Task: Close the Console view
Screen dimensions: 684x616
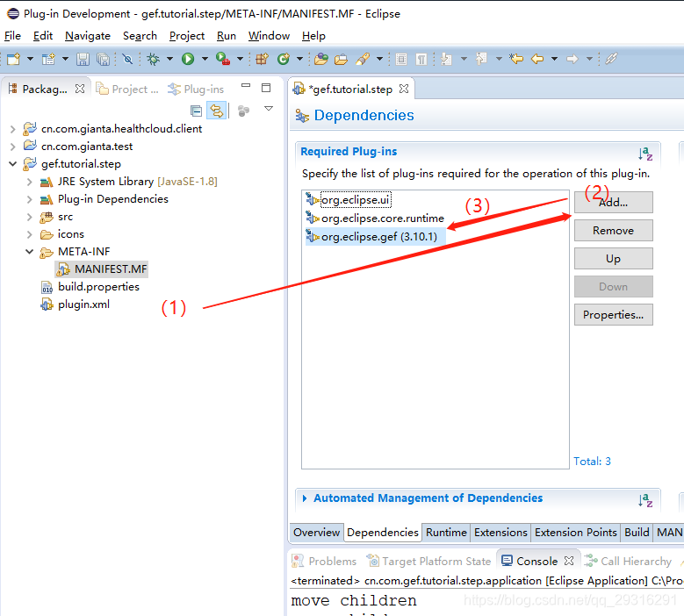Action: point(569,561)
